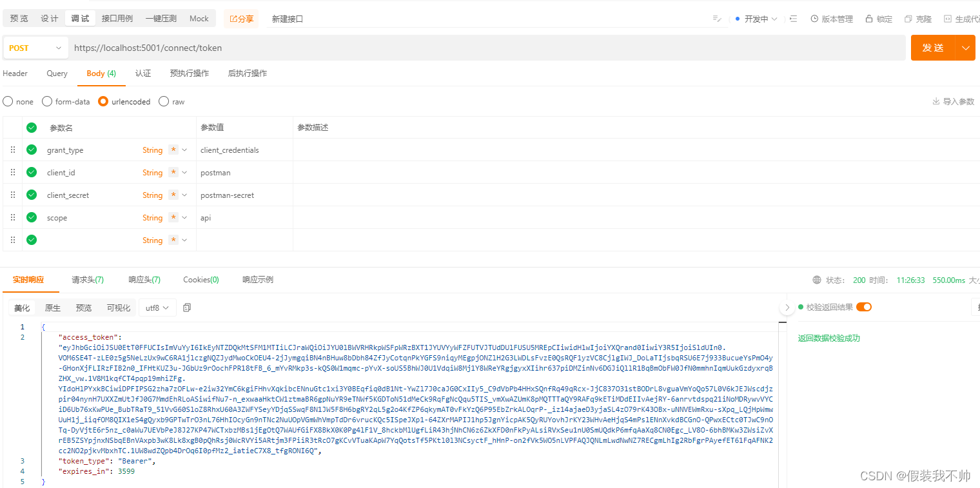Click the postman-secret value cell

pyautogui.click(x=244, y=195)
